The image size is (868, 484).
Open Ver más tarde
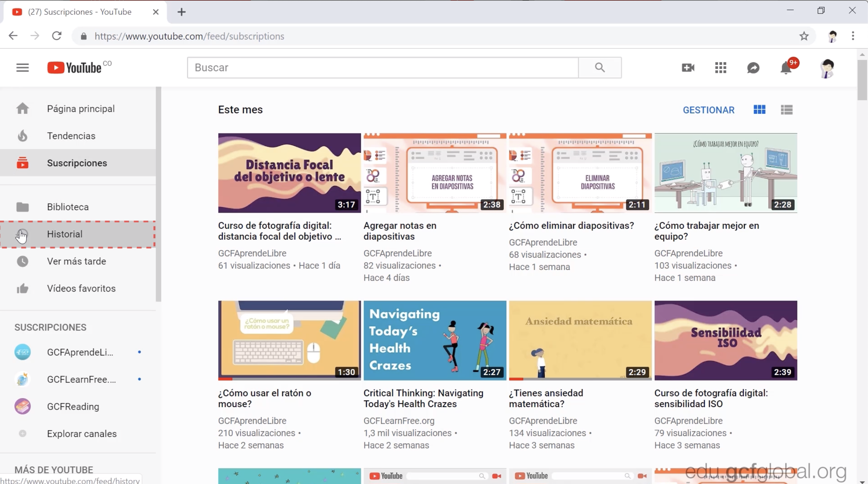(x=78, y=261)
